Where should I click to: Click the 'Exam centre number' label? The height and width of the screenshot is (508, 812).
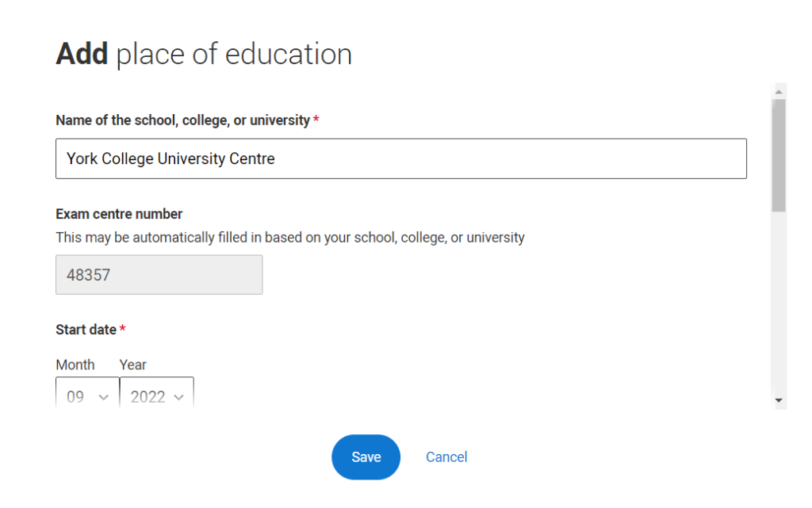(x=119, y=214)
